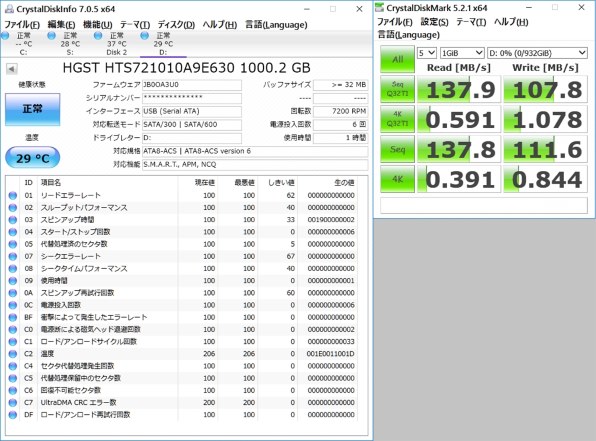Click raw value 001E0011001D for temperature

pyautogui.click(x=331, y=354)
